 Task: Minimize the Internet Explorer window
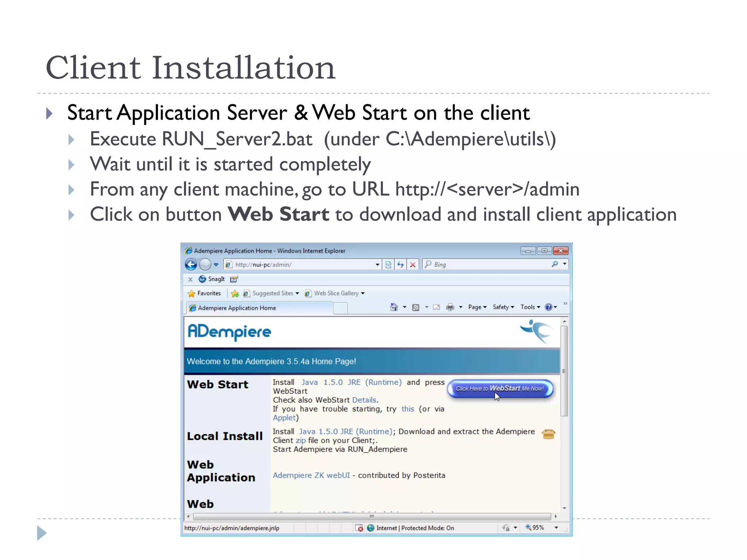click(x=528, y=251)
